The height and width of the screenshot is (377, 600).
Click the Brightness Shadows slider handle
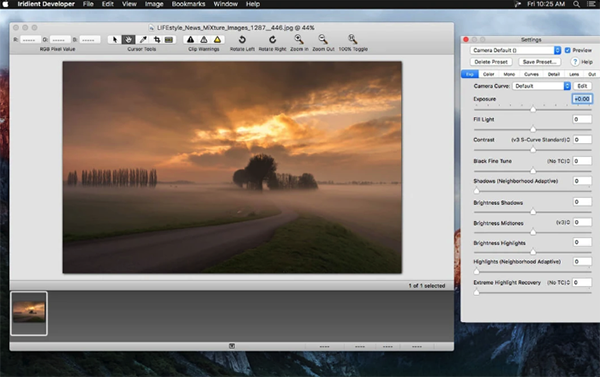point(533,211)
